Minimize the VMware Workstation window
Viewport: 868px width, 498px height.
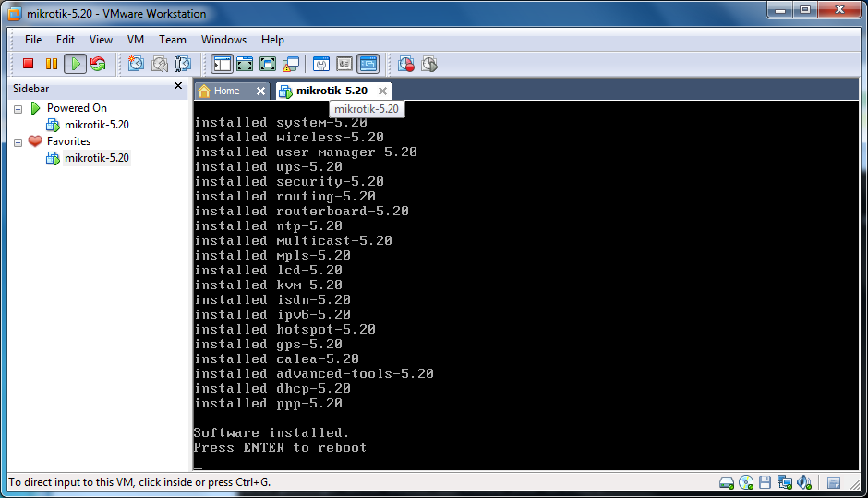pos(780,9)
